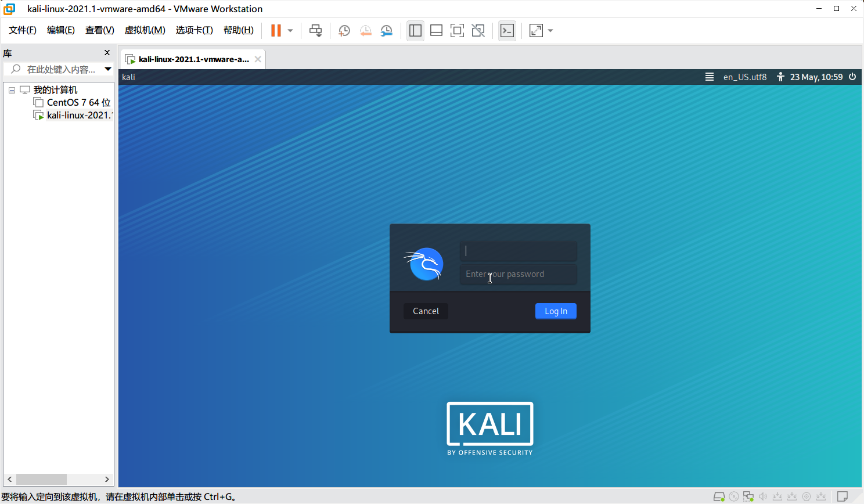Screen dimensions: 864x504
Task: Pause the virtual machine with the orange pause icon
Action: (x=276, y=31)
